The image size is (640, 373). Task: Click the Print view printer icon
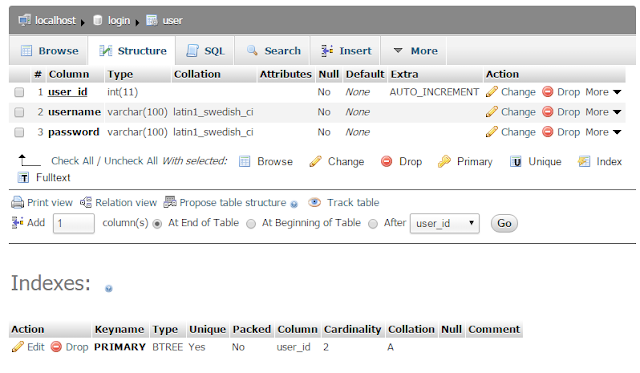pos(18,202)
